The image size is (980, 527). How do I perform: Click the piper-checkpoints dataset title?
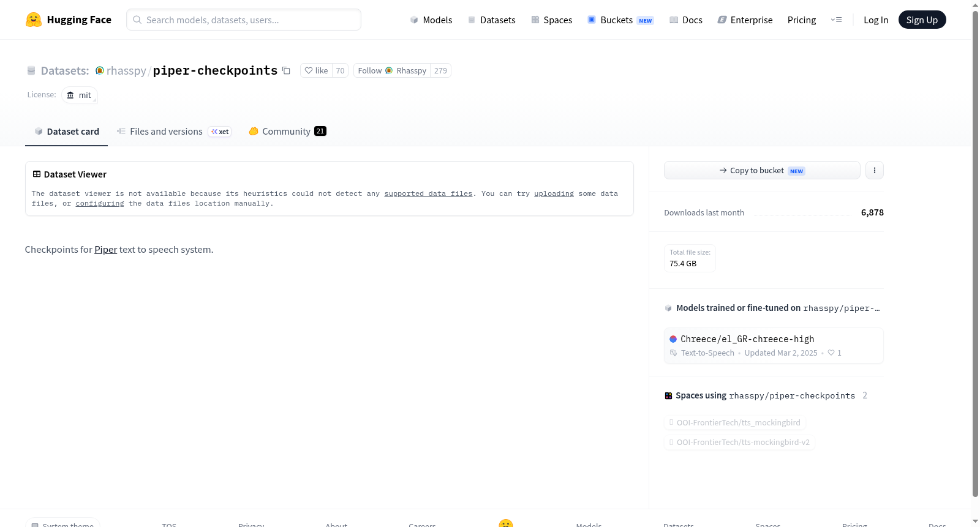pyautogui.click(x=215, y=70)
